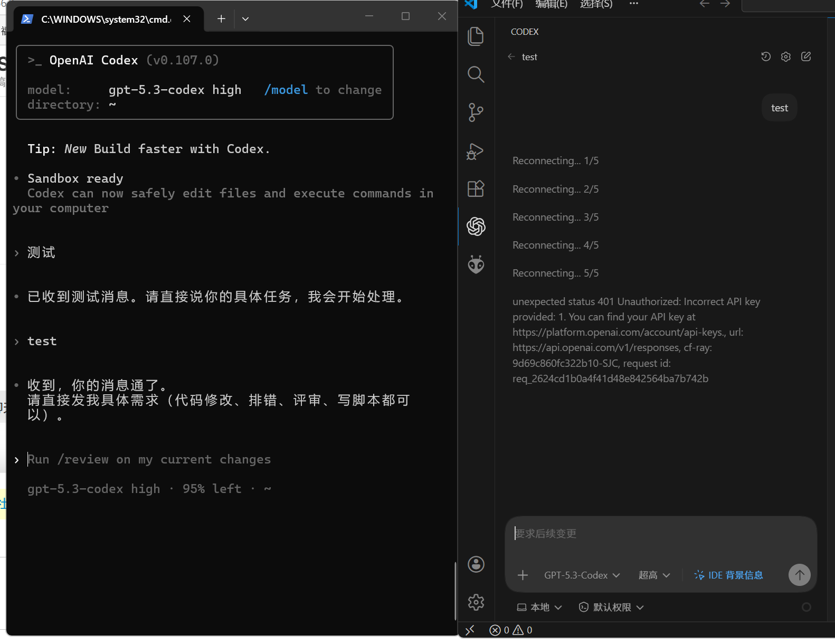The image size is (835, 644).
Task: Click the terminal vertical scrollbar
Action: pyautogui.click(x=455, y=591)
